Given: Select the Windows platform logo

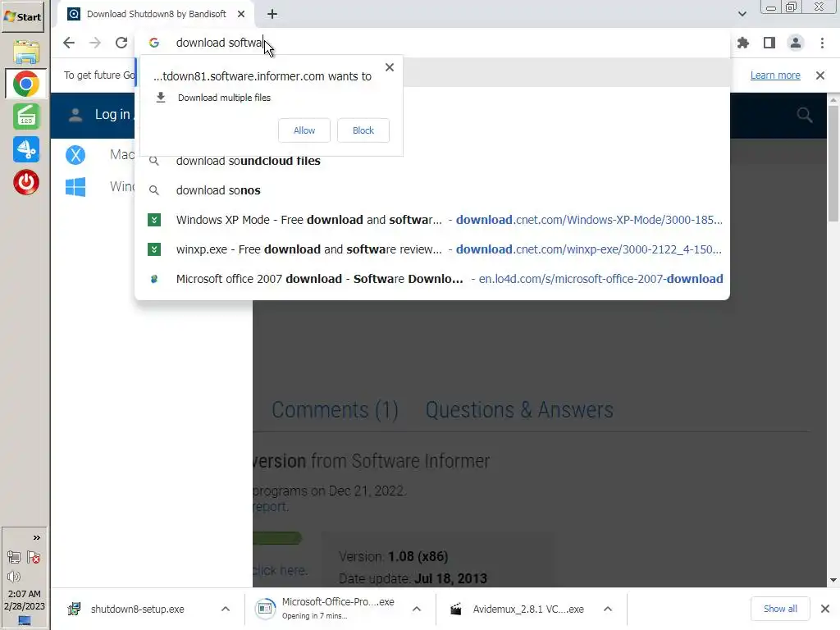Looking at the screenshot, I should [75, 187].
